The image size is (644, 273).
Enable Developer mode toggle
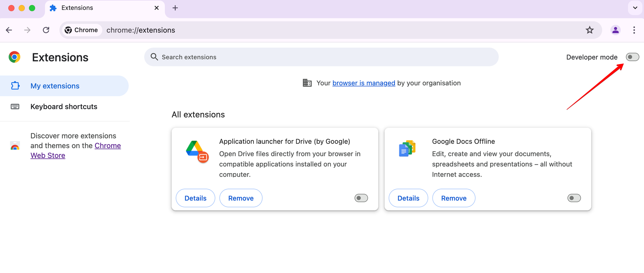[x=632, y=57]
